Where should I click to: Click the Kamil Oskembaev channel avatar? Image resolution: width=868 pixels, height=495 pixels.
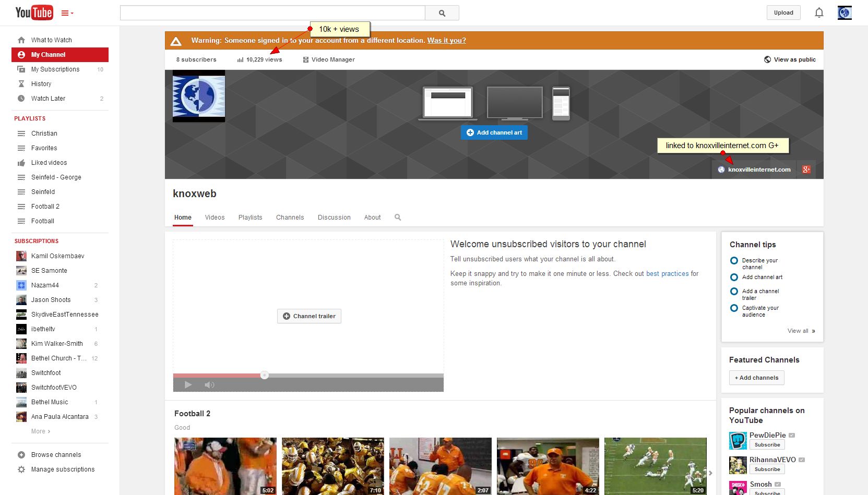click(21, 256)
